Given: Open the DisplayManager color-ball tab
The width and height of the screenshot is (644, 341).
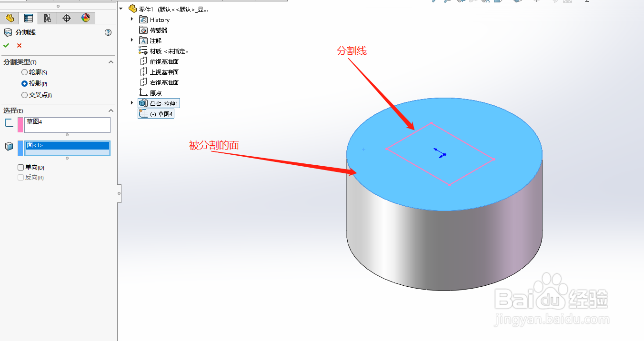Looking at the screenshot, I should (x=86, y=18).
